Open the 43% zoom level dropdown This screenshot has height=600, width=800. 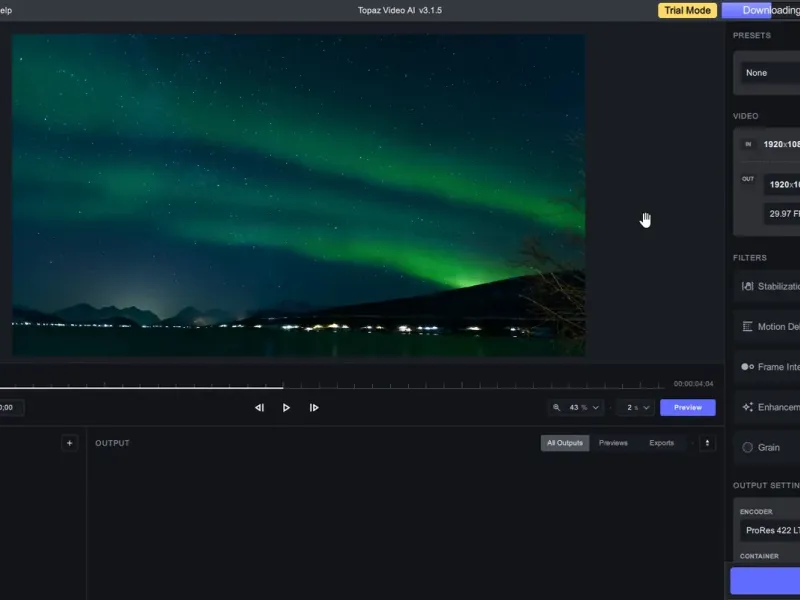(578, 408)
